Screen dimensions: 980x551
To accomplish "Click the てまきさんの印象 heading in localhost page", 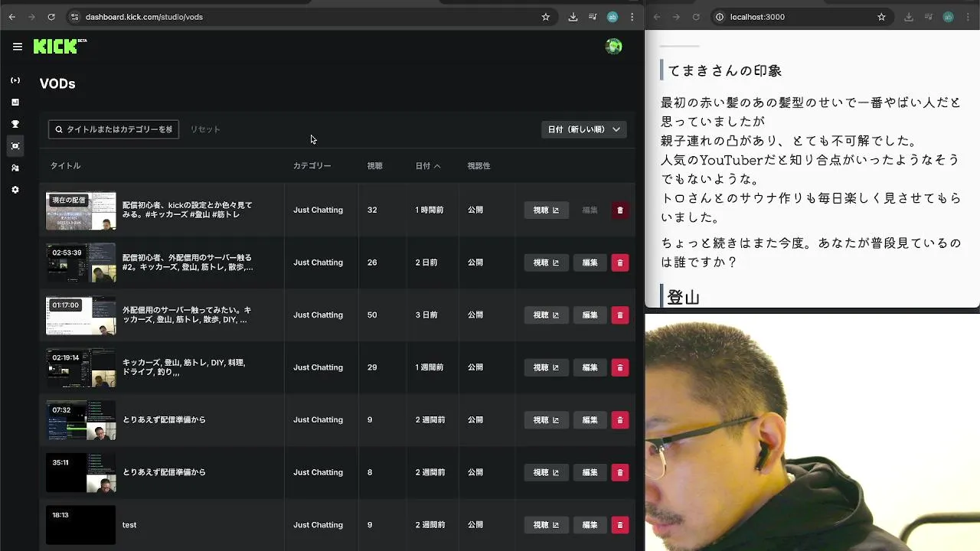I will click(x=724, y=71).
